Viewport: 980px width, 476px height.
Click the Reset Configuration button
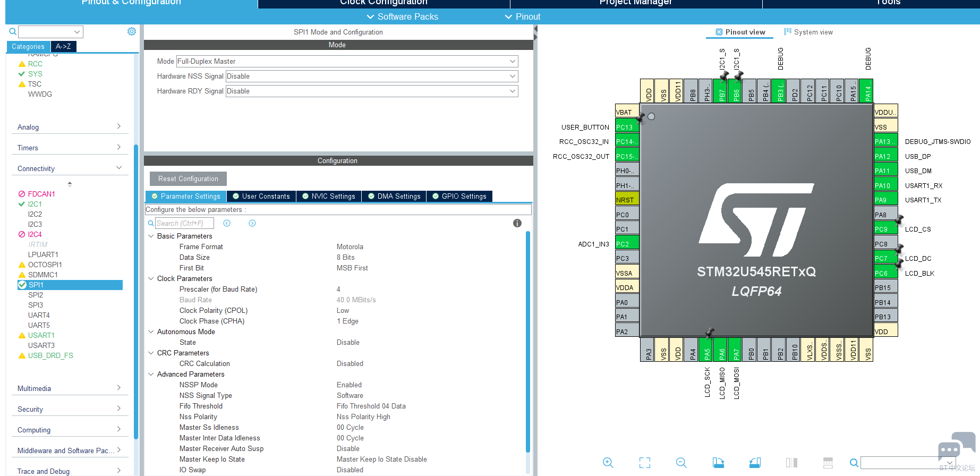tap(188, 178)
